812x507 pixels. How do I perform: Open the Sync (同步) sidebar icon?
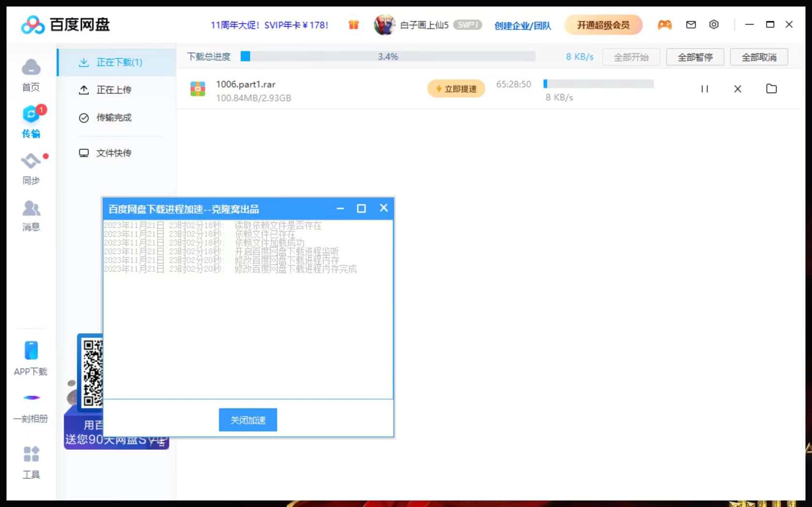(31, 161)
